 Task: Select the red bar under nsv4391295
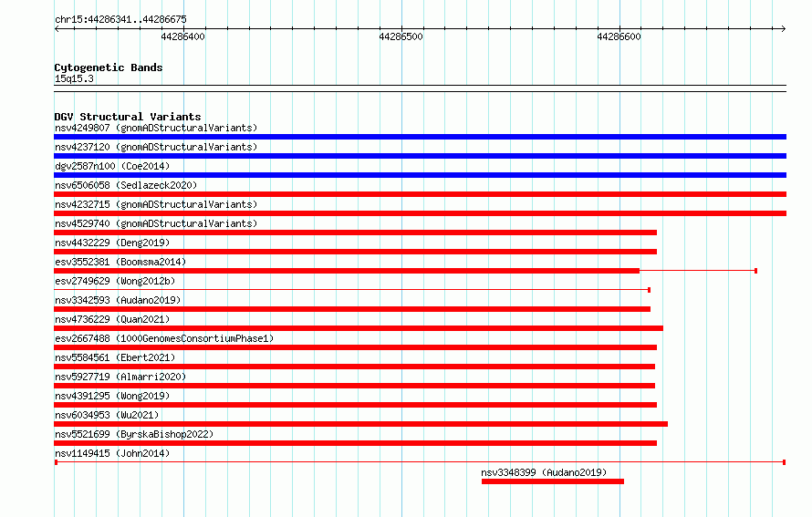click(355, 405)
